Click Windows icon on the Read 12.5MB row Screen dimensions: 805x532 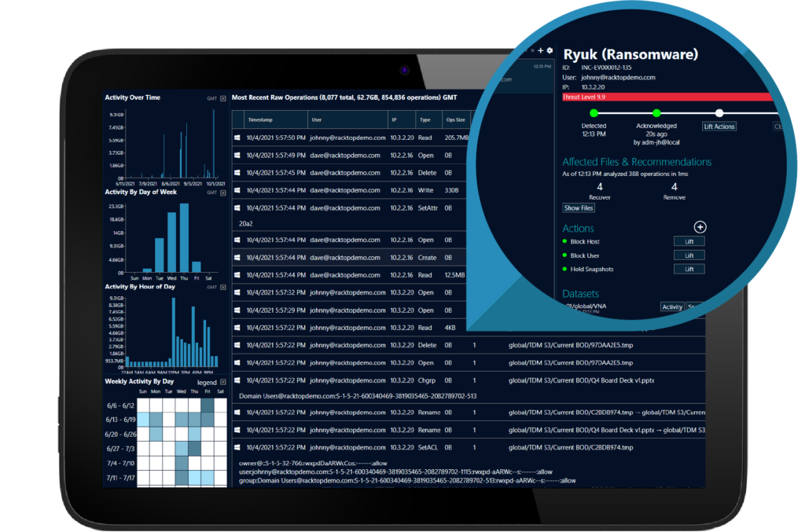pos(237,275)
